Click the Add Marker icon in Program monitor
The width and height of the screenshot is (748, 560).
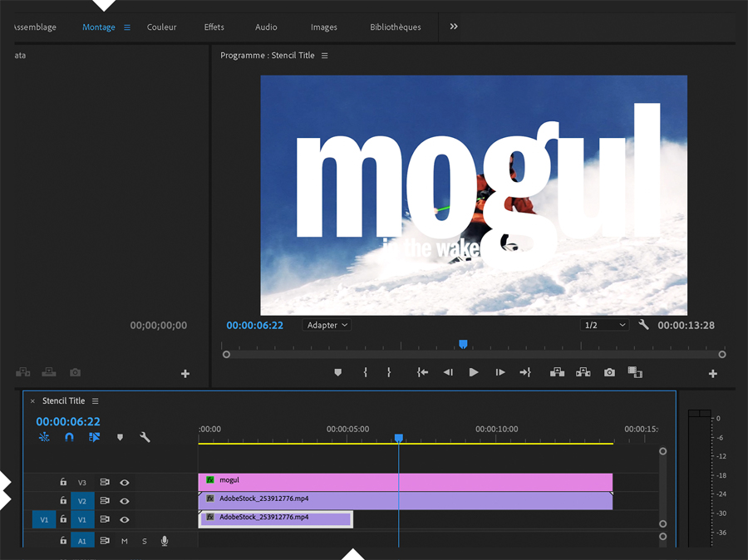pos(337,373)
